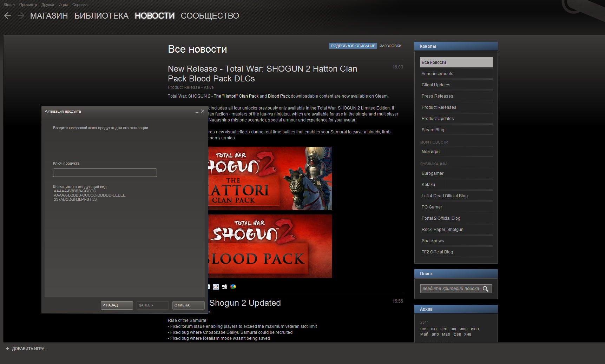Click the Blood Pack text link
The width and height of the screenshot is (605, 364).
click(x=279, y=96)
